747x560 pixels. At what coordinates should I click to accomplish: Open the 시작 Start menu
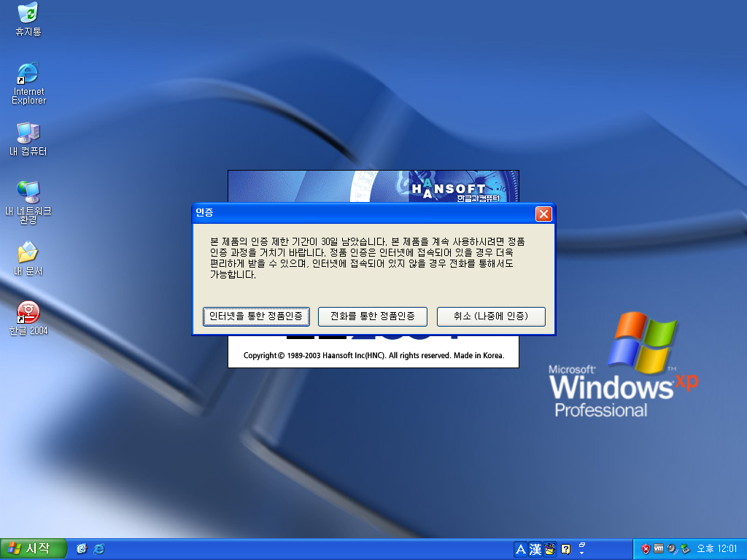[x=32, y=548]
